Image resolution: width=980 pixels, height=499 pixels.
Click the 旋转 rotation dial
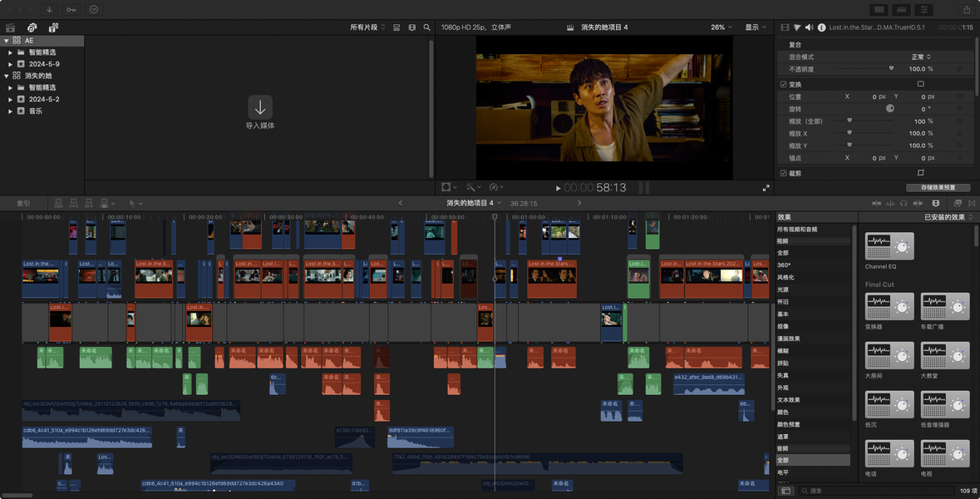coord(890,109)
